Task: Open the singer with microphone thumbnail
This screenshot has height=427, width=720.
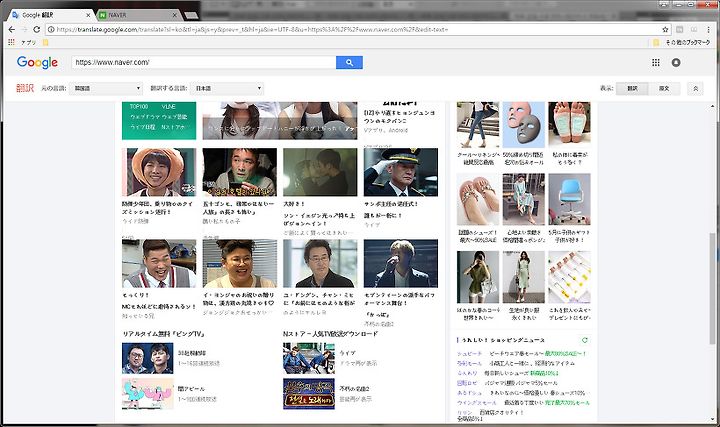Action: (x=401, y=264)
